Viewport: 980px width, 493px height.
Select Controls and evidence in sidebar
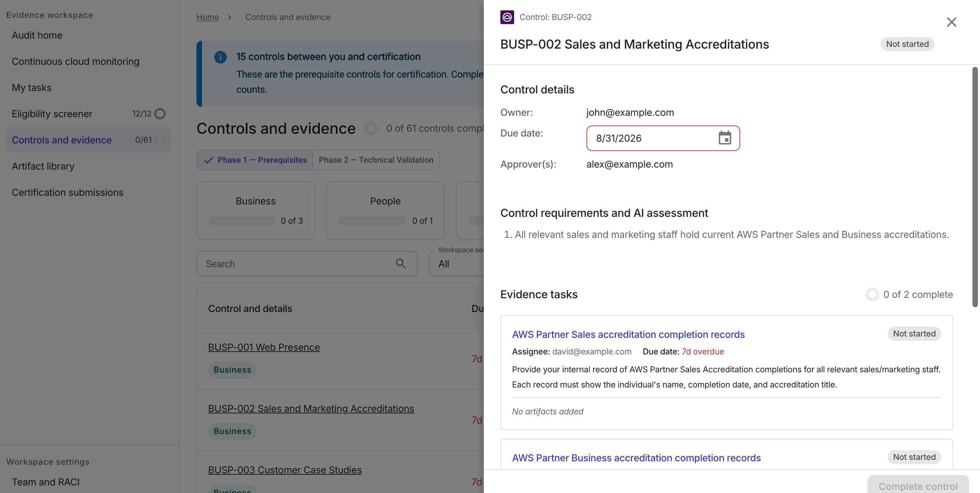click(x=88, y=140)
